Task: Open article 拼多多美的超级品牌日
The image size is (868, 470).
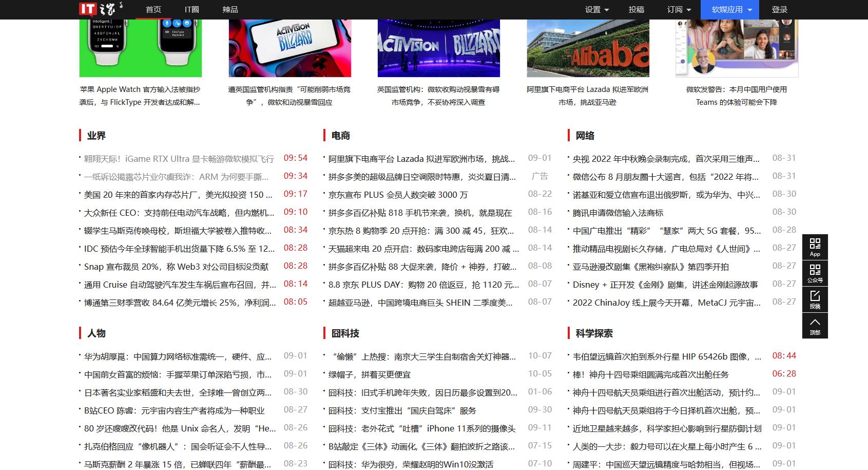Action: 422,177
